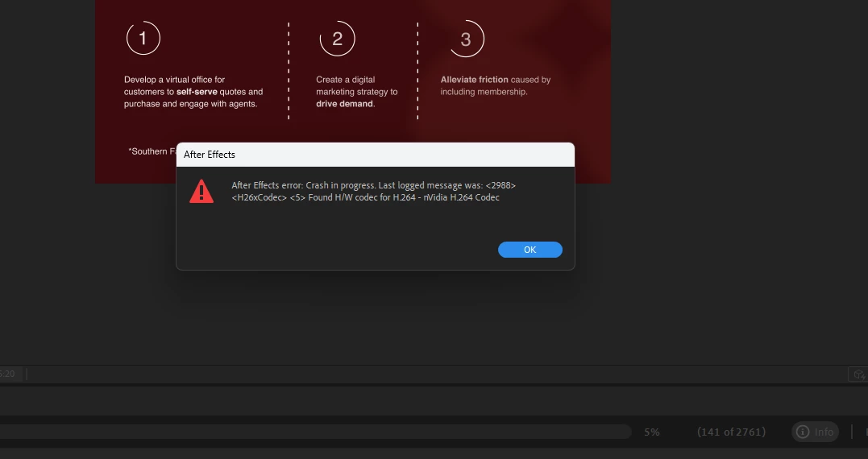Viewport: 868px width, 459px height.
Task: Click the render progress bar
Action: pyautogui.click(x=316, y=432)
